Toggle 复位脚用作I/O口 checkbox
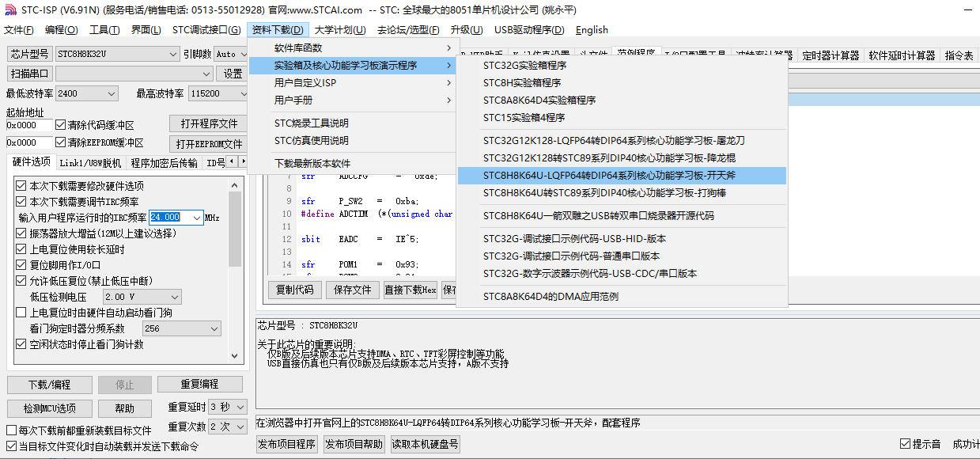This screenshot has width=980, height=459. 21,265
